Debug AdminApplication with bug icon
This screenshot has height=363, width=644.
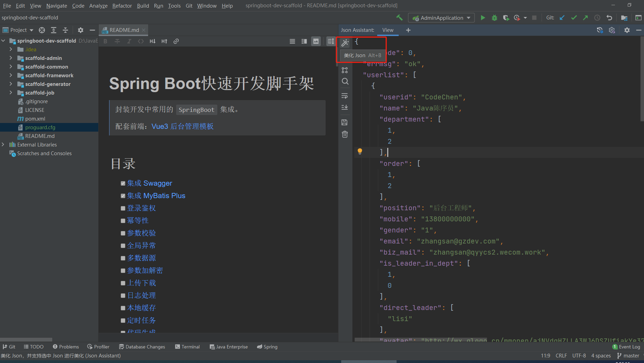pyautogui.click(x=495, y=18)
